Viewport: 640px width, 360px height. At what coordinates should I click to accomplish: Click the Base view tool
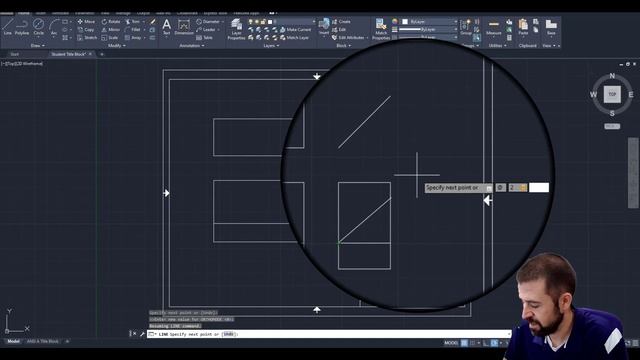(551, 27)
